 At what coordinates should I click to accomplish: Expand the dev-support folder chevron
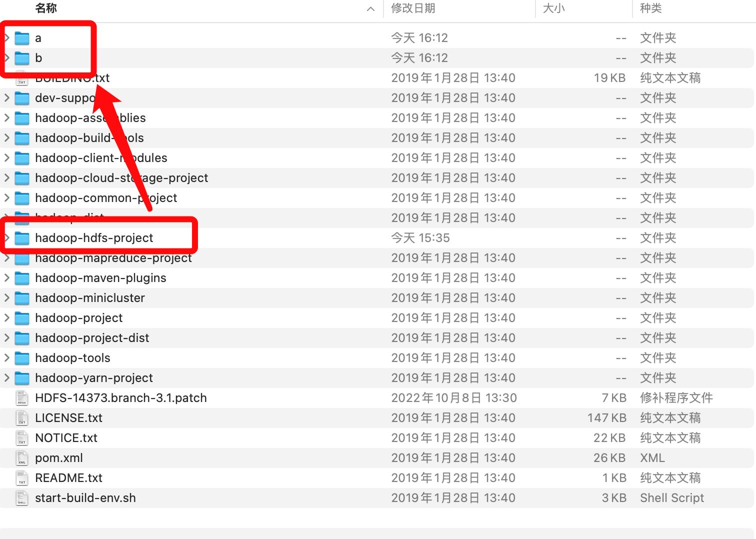point(7,98)
